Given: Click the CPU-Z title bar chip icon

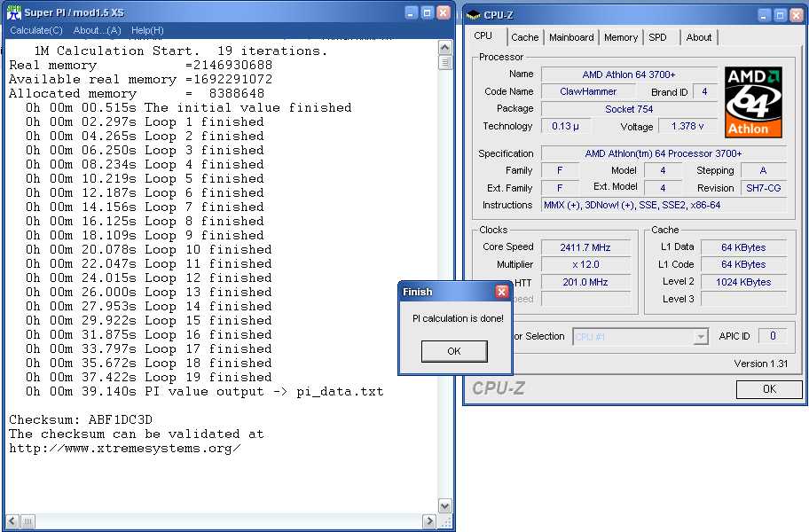Looking at the screenshot, I should pyautogui.click(x=473, y=15).
